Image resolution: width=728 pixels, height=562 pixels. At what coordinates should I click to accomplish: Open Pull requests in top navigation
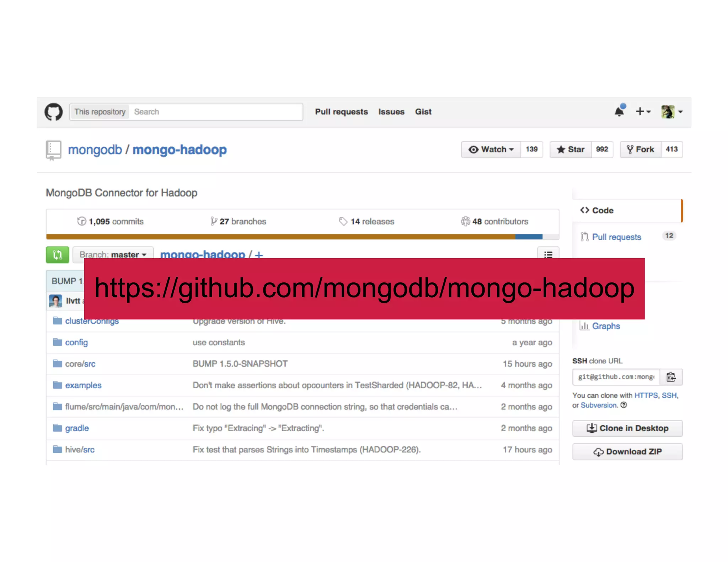[341, 112]
